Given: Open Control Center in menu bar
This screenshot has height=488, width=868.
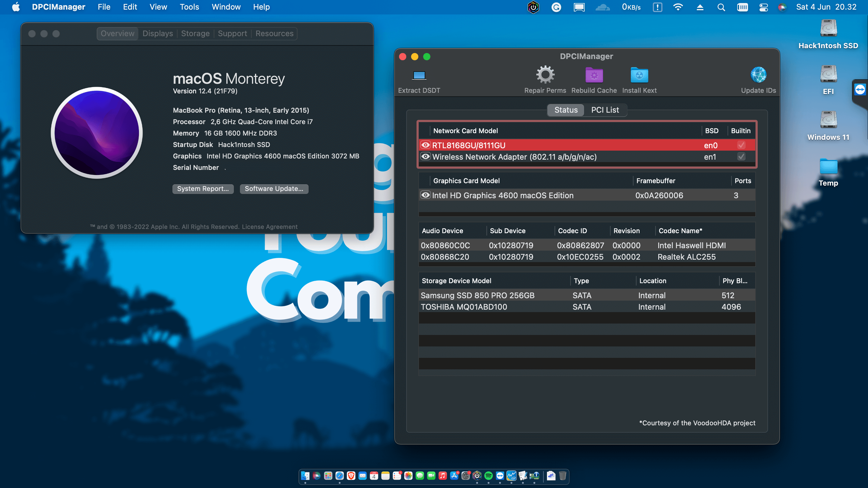Looking at the screenshot, I should pos(763,7).
